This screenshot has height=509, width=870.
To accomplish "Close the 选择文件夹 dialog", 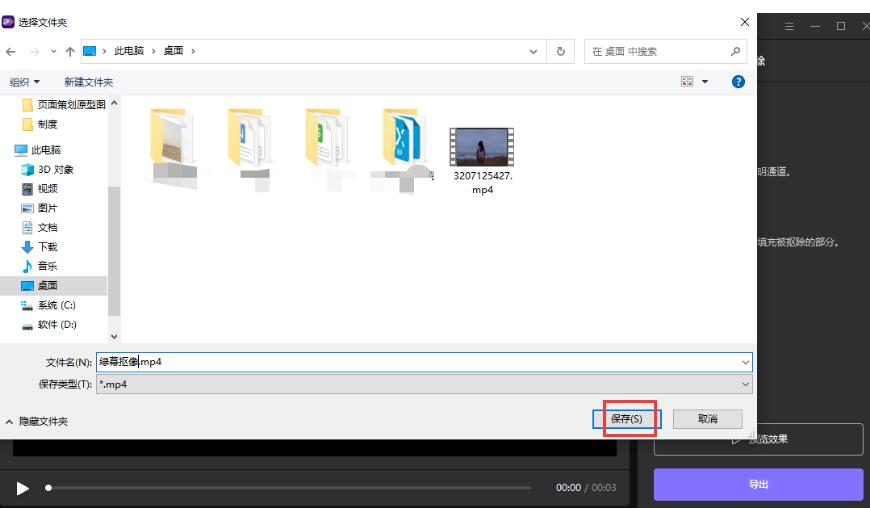I will click(745, 22).
